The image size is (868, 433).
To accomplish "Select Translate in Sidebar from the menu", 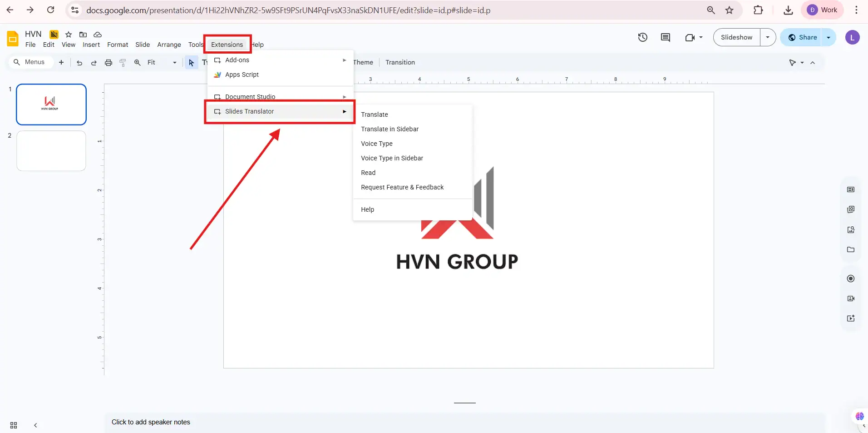I will [390, 129].
